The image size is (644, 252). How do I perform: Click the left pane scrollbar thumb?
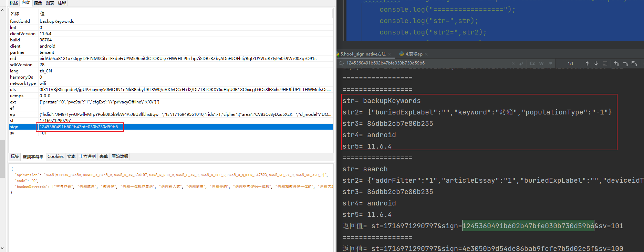(x=2, y=159)
